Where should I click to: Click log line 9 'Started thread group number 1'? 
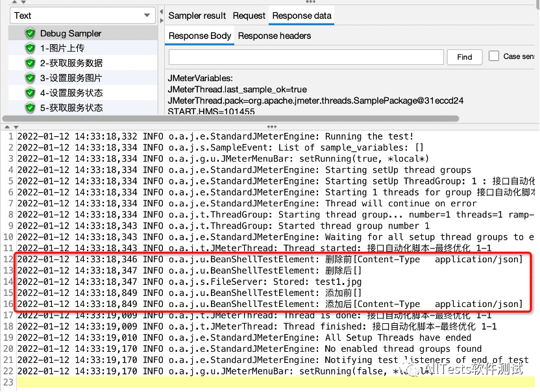(223, 226)
